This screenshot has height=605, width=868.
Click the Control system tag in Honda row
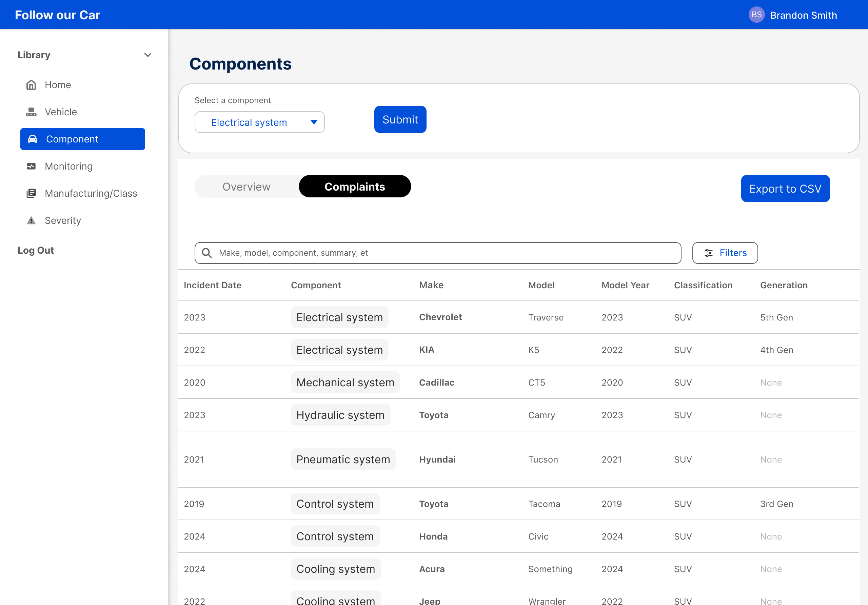pos(335,536)
